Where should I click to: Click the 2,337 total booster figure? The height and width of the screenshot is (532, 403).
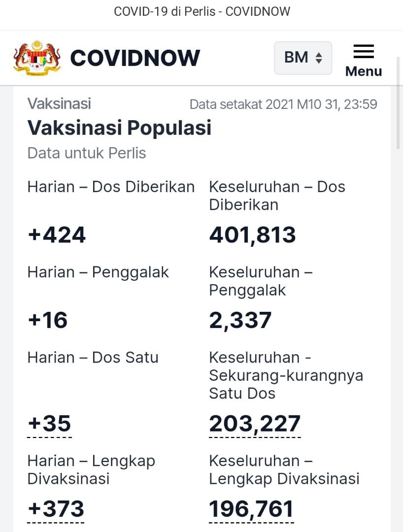point(240,320)
